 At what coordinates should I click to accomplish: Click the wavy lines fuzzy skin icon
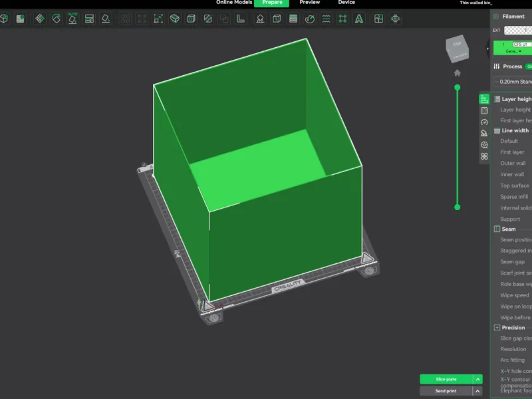326,19
